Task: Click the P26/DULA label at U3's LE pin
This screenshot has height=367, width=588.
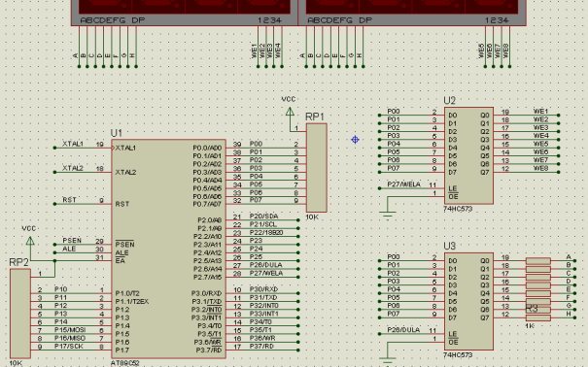Action: click(403, 330)
